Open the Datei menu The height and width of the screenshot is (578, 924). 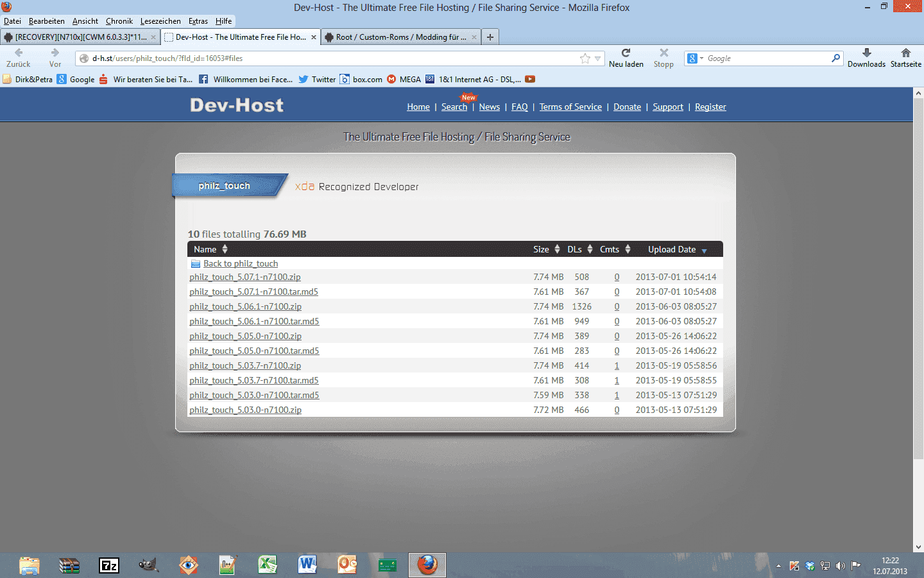click(x=12, y=21)
